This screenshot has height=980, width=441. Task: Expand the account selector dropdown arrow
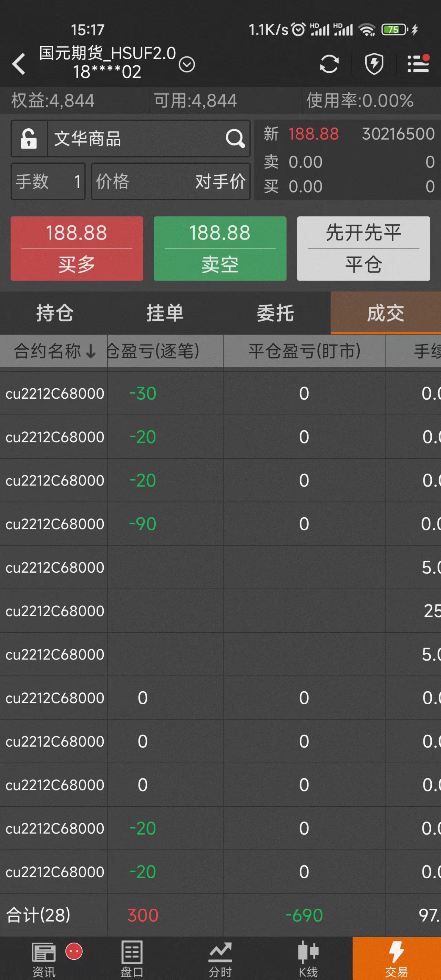pyautogui.click(x=186, y=64)
